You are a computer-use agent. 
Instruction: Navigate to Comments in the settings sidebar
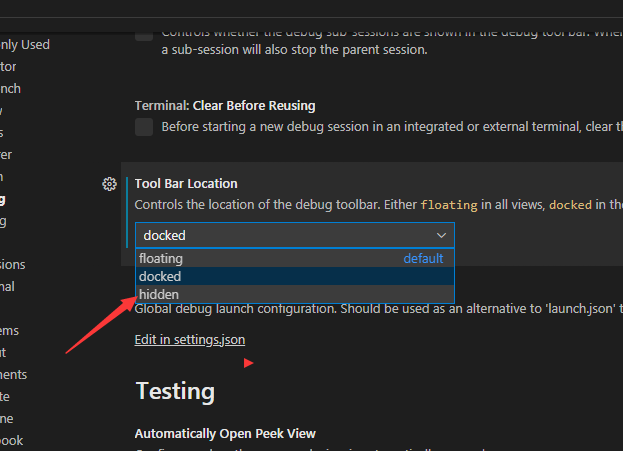13,374
